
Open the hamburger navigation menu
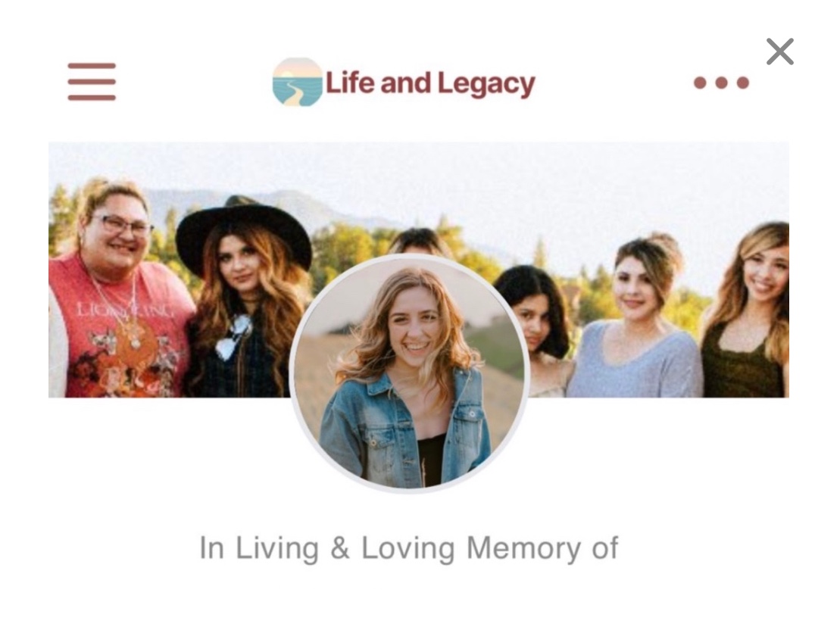pos(92,82)
